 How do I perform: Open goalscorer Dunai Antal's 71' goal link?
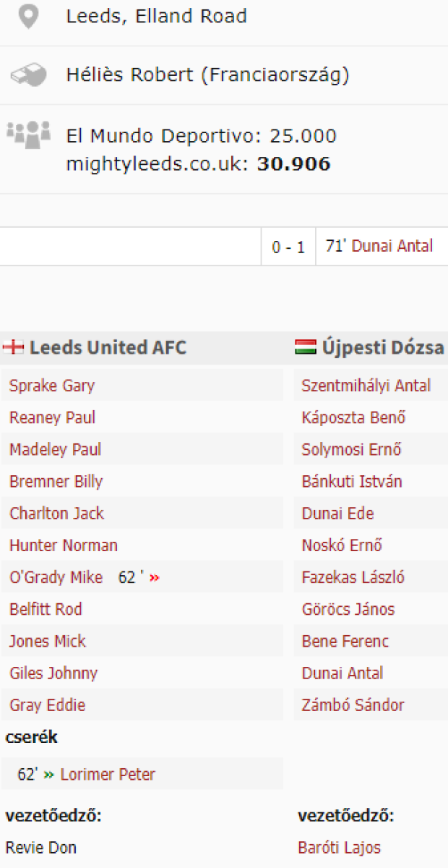[x=392, y=247]
